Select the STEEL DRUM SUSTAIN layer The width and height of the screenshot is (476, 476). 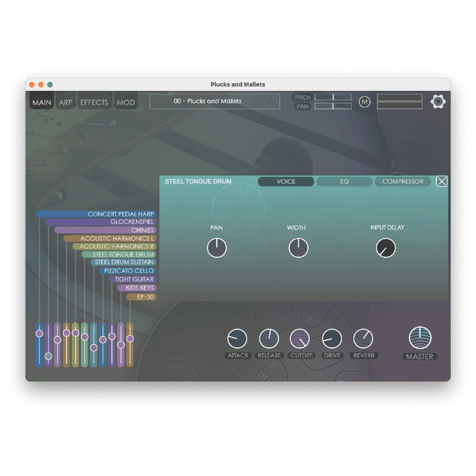coord(124,262)
